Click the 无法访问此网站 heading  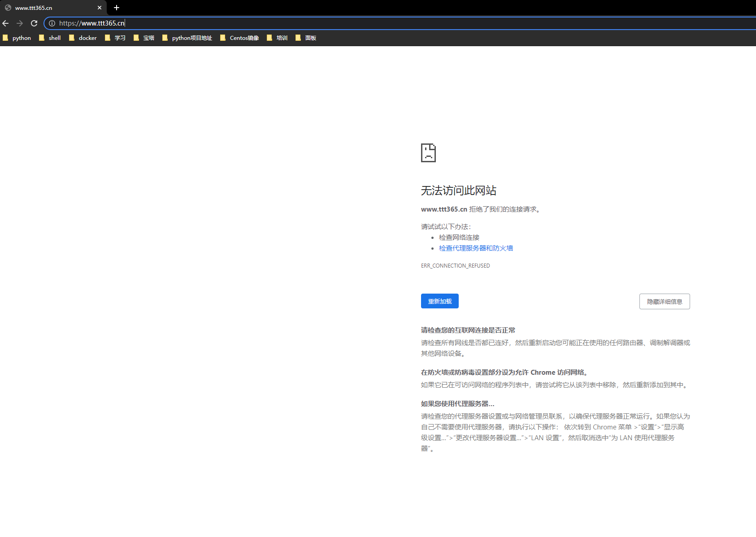pos(459,191)
